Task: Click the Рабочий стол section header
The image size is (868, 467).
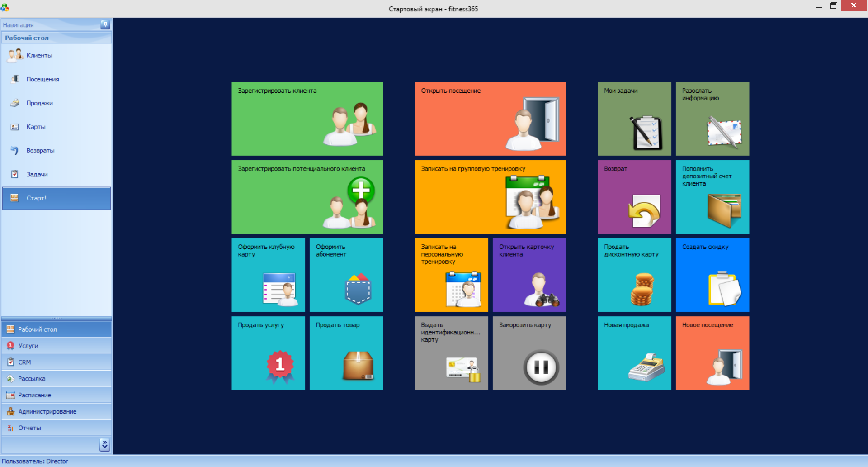Action: coord(57,38)
